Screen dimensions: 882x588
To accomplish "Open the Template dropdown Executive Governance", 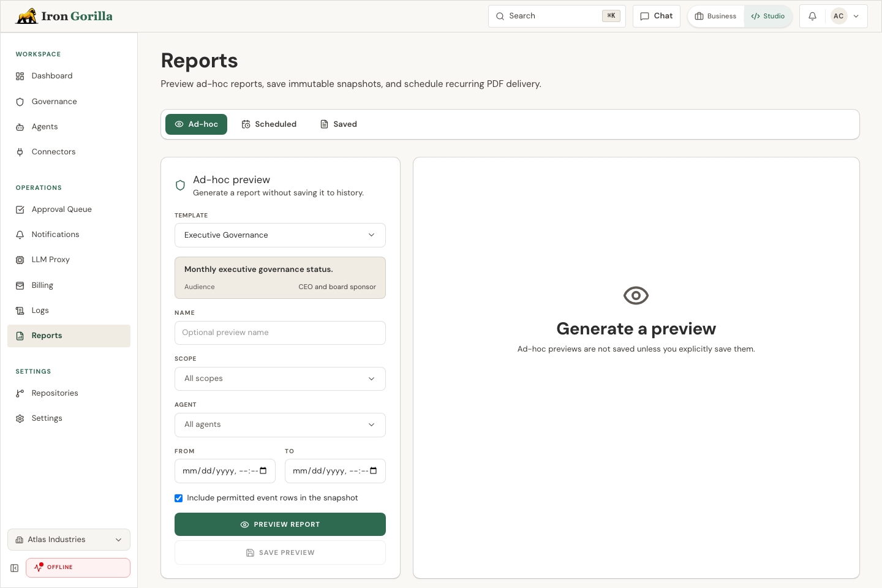I will [x=280, y=235].
